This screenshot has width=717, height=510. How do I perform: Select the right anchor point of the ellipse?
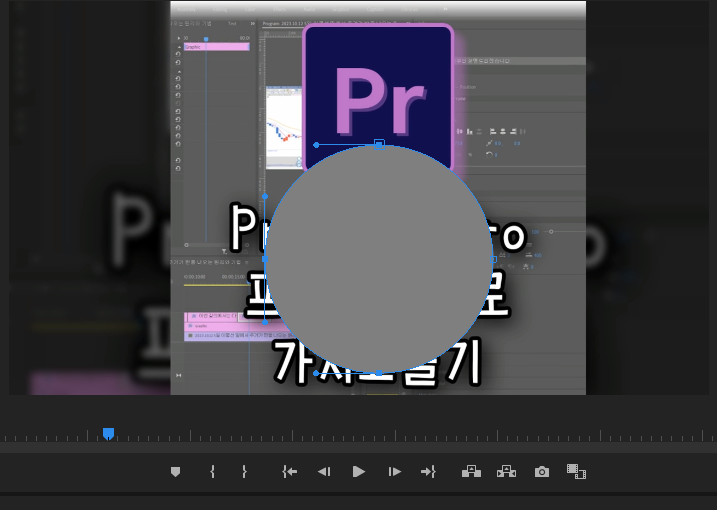pyautogui.click(x=493, y=259)
